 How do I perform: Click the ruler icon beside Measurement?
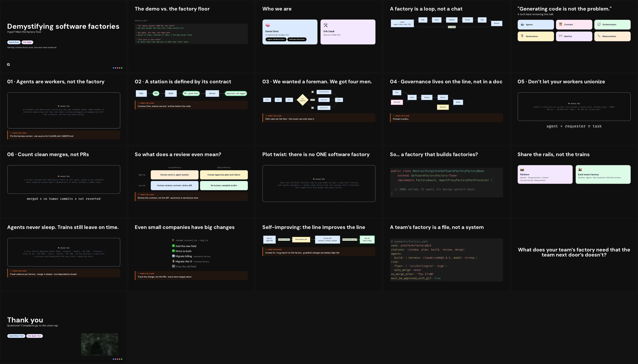click(599, 36)
